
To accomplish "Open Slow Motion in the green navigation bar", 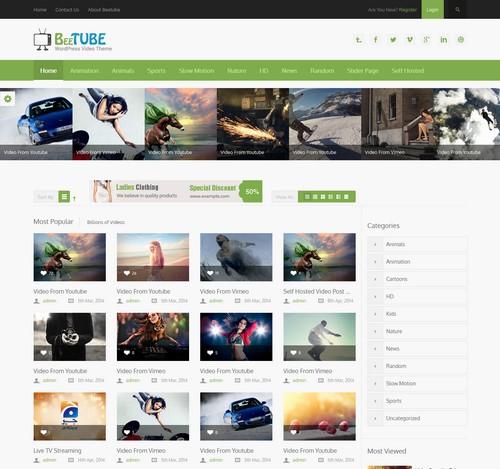I will (196, 71).
